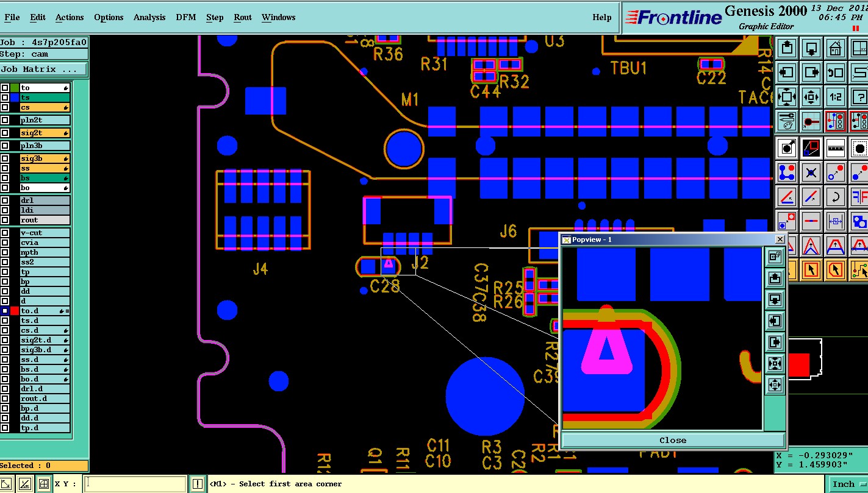Open the Actions menu
The image size is (868, 493).
[70, 17]
